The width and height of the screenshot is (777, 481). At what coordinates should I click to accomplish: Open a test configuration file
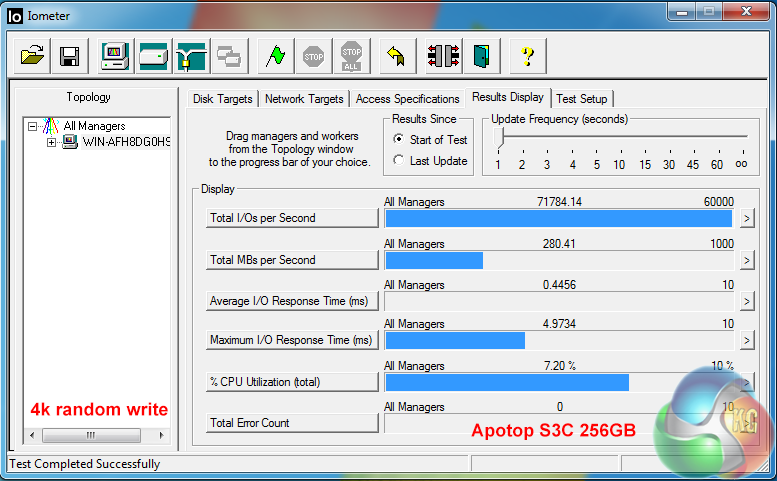coord(33,56)
